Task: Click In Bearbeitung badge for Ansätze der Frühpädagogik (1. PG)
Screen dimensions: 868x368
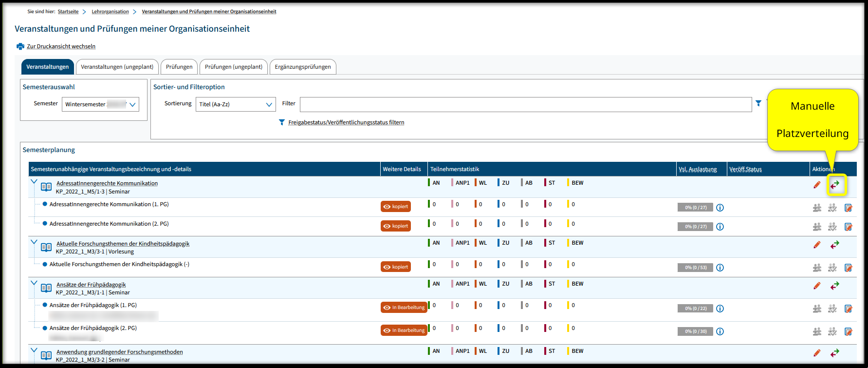Action: pyautogui.click(x=404, y=308)
